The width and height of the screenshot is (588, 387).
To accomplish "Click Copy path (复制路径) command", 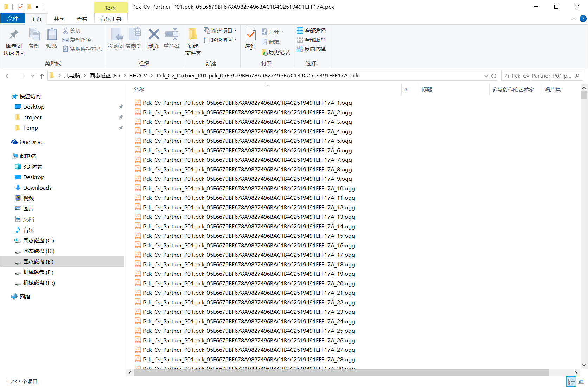I will point(77,40).
